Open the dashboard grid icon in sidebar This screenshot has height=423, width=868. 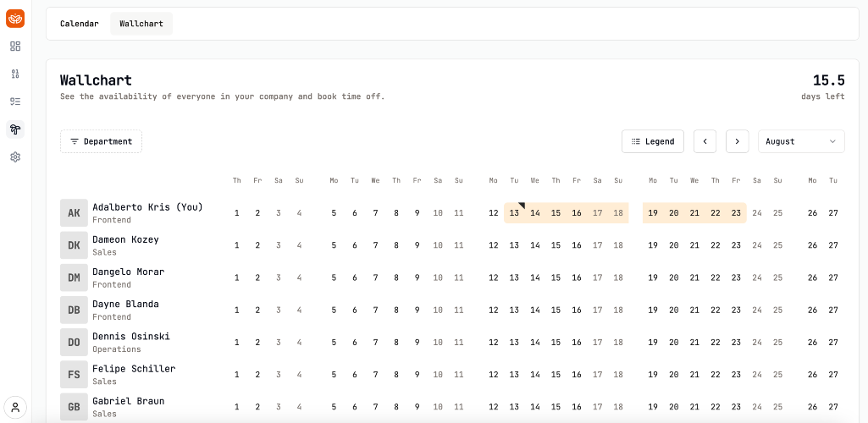pyautogui.click(x=15, y=47)
